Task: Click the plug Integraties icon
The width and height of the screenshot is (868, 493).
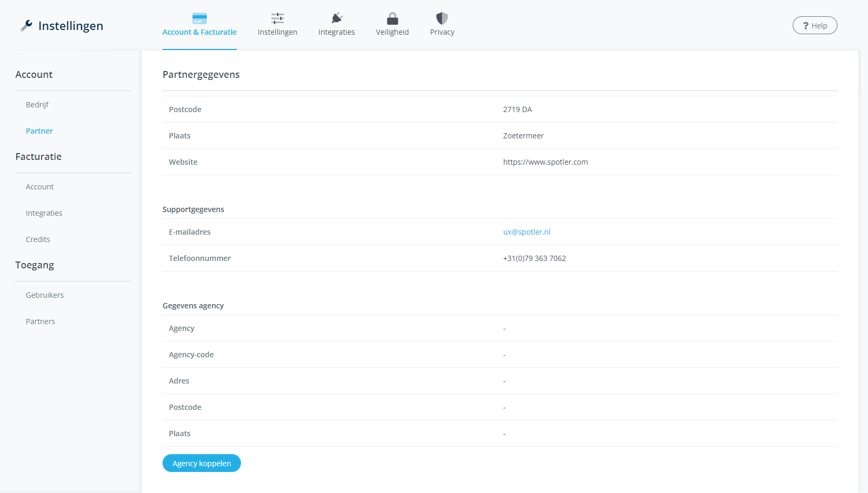Action: (x=337, y=18)
